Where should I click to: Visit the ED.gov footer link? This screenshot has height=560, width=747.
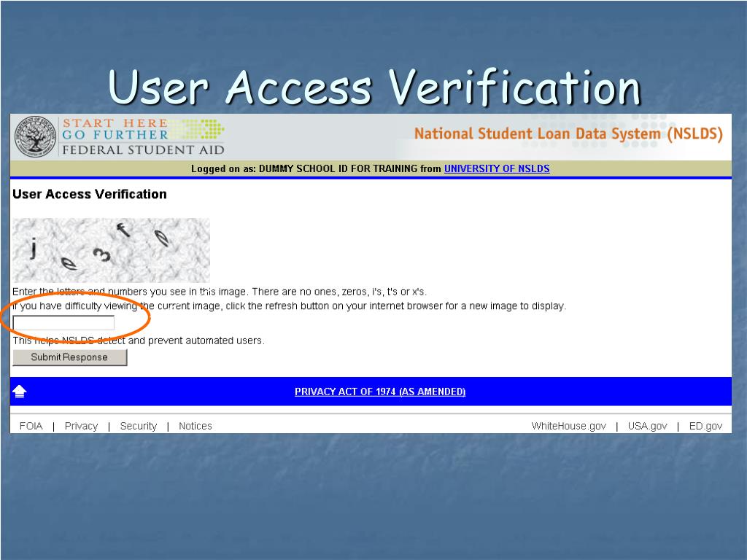pos(705,426)
